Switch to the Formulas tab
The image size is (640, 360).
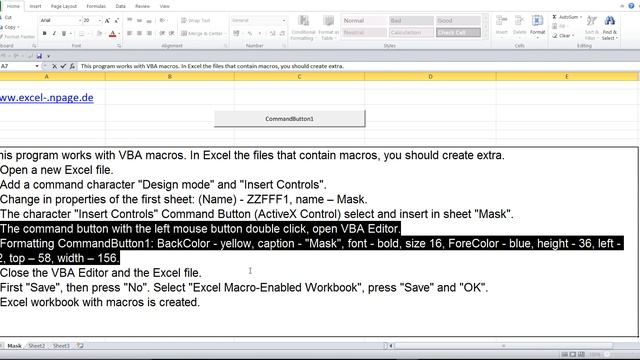point(96,6)
